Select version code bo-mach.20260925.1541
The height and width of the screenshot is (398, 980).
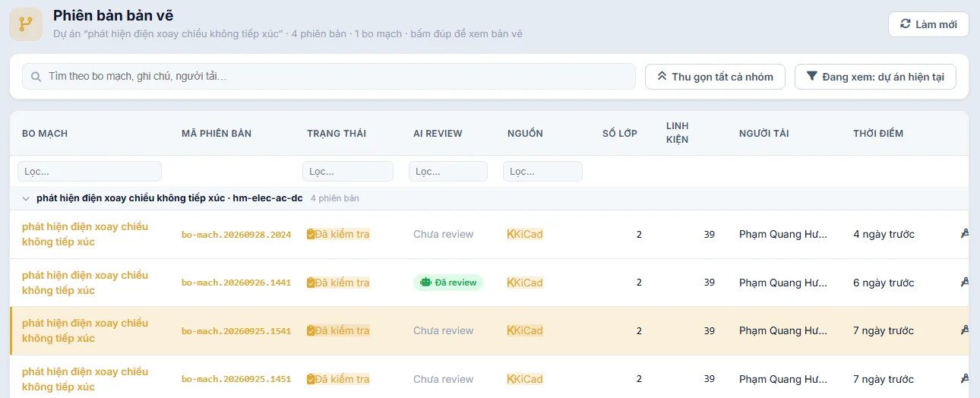click(236, 331)
